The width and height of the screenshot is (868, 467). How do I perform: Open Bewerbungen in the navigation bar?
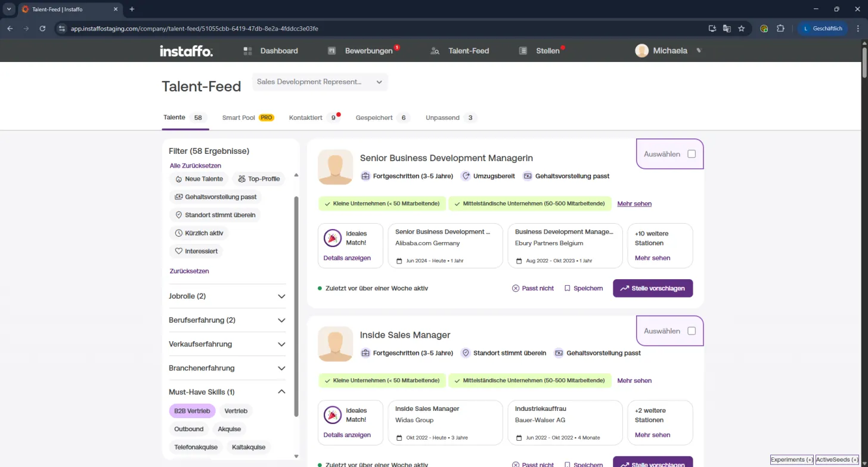coord(363,51)
